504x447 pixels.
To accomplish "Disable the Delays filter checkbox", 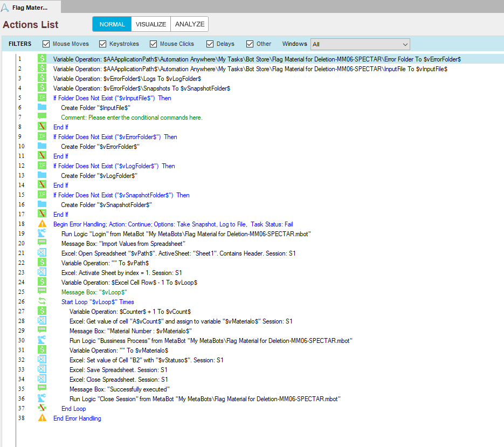I will 210,44.
